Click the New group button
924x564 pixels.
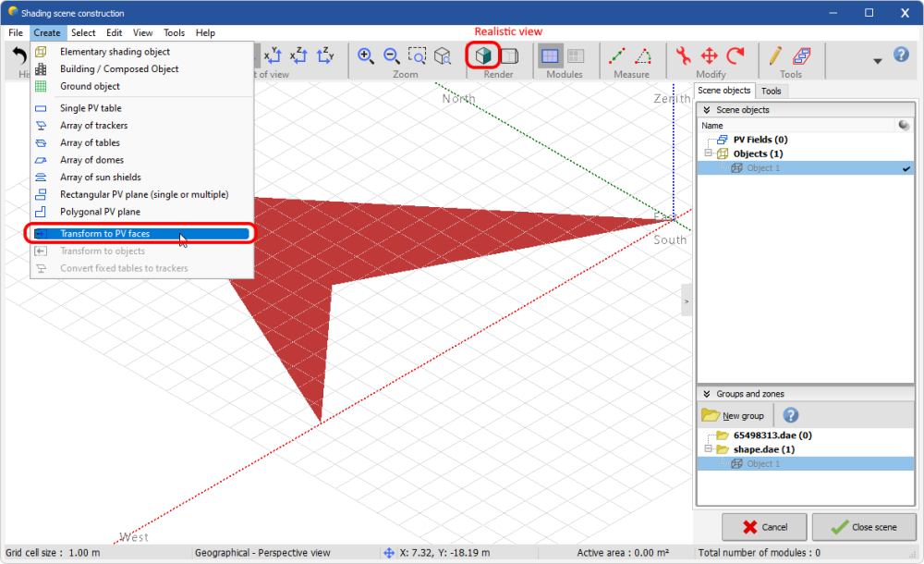coord(734,416)
